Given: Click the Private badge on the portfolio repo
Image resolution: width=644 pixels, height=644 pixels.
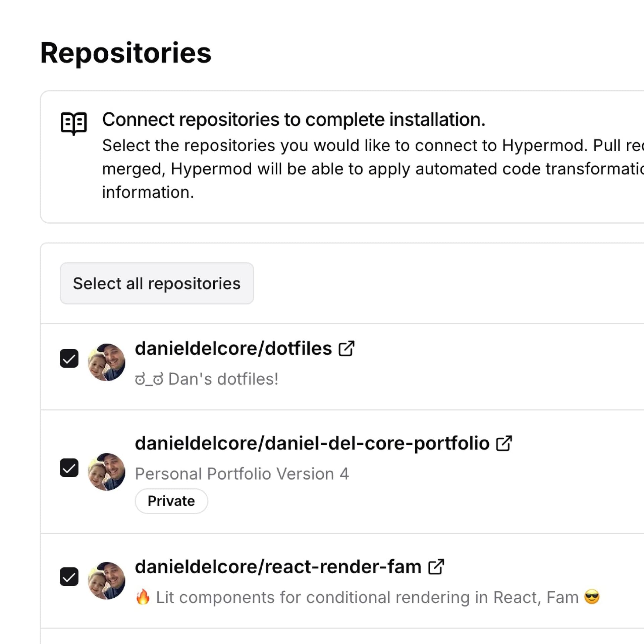Looking at the screenshot, I should pyautogui.click(x=171, y=501).
